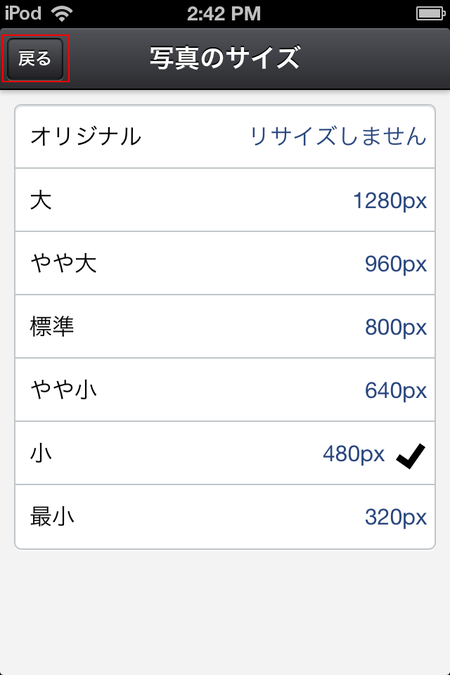Pick the 標準 size row
Viewport: 450px width, 675px height.
click(225, 327)
